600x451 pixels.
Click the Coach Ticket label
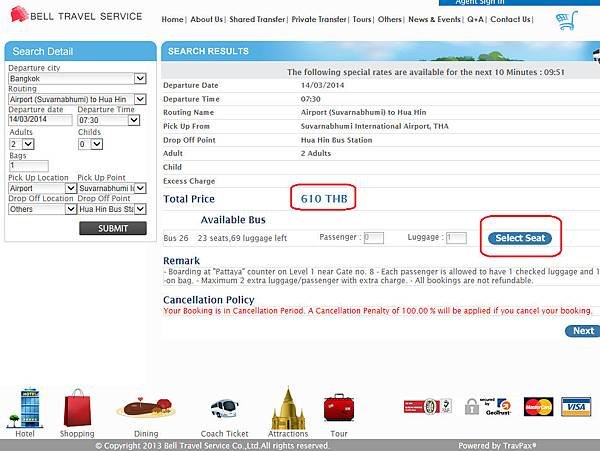pyautogui.click(x=225, y=433)
